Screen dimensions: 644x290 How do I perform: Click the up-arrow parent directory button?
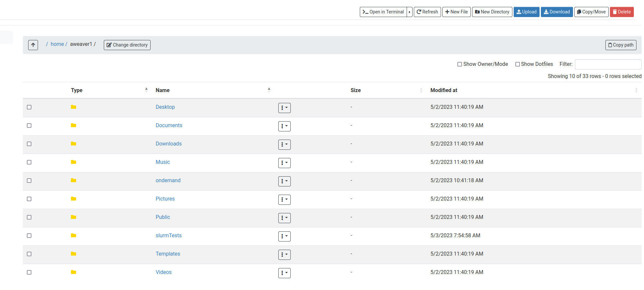click(33, 45)
